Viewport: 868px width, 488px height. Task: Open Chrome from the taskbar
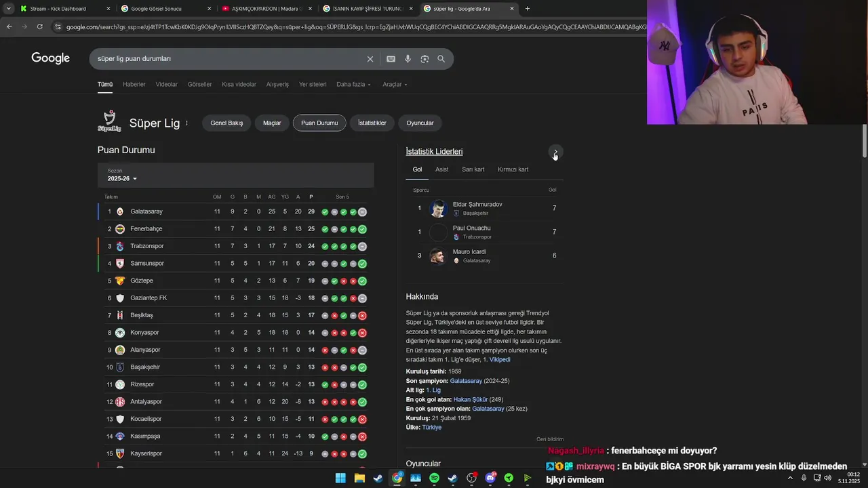tap(397, 478)
